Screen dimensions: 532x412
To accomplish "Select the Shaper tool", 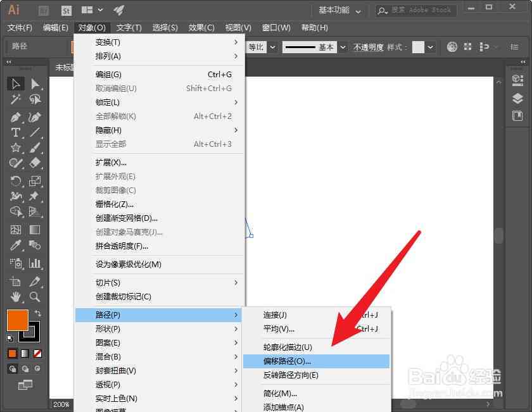I will tap(16, 163).
